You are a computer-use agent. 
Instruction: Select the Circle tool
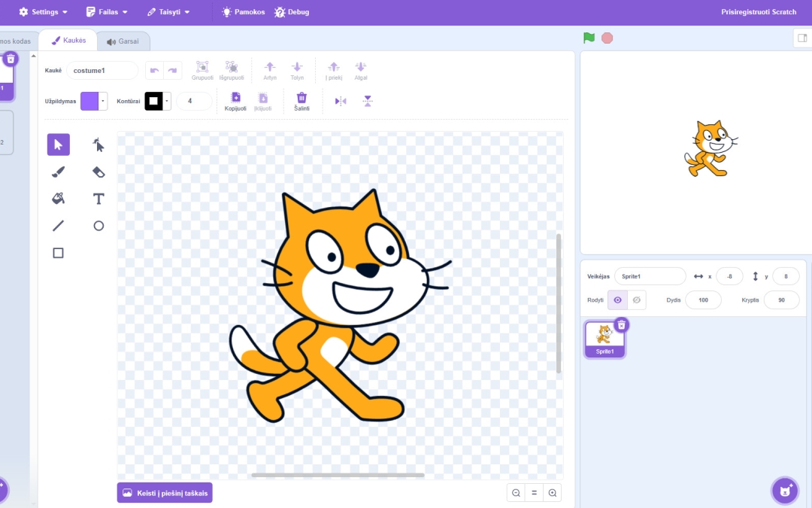(x=98, y=226)
